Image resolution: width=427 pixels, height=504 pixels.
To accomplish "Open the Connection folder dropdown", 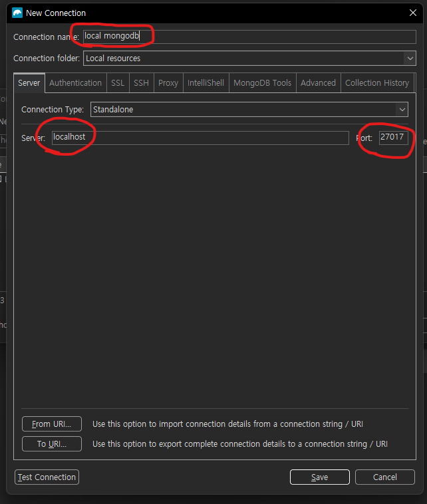I will point(249,58).
